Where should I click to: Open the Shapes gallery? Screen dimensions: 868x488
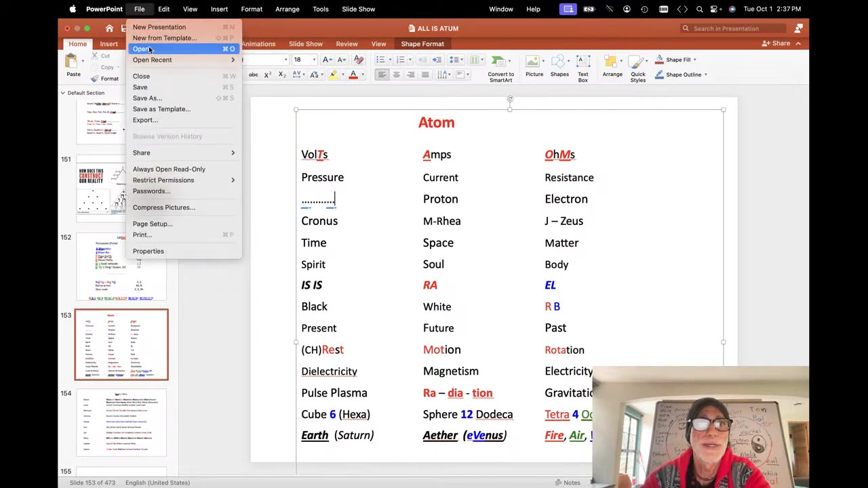click(x=559, y=66)
